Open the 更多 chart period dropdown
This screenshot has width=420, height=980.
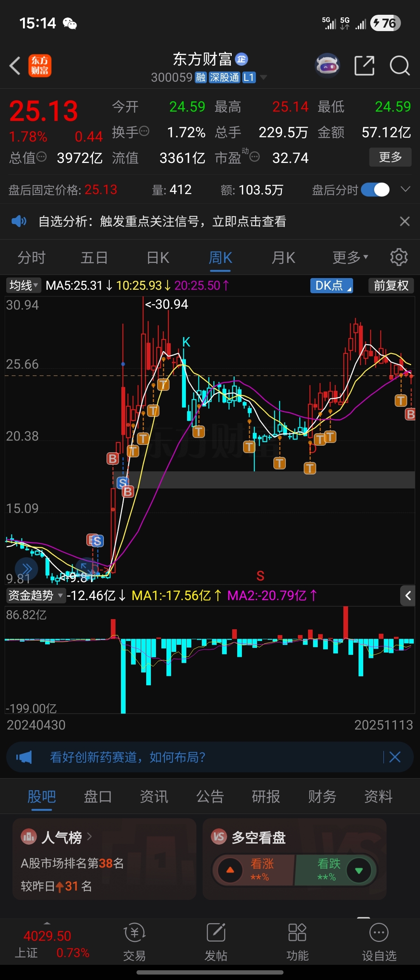(350, 257)
